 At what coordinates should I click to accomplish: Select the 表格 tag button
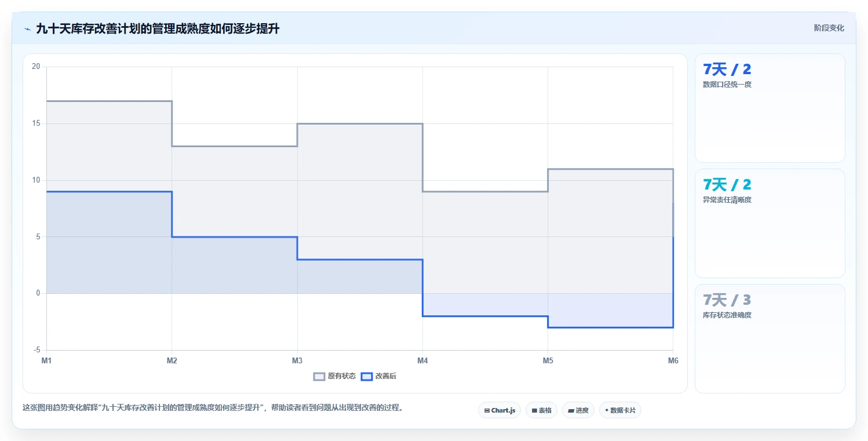[x=541, y=410]
